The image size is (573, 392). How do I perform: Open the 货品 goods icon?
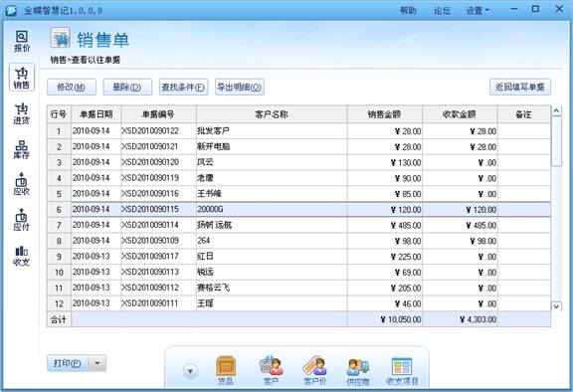[226, 370]
